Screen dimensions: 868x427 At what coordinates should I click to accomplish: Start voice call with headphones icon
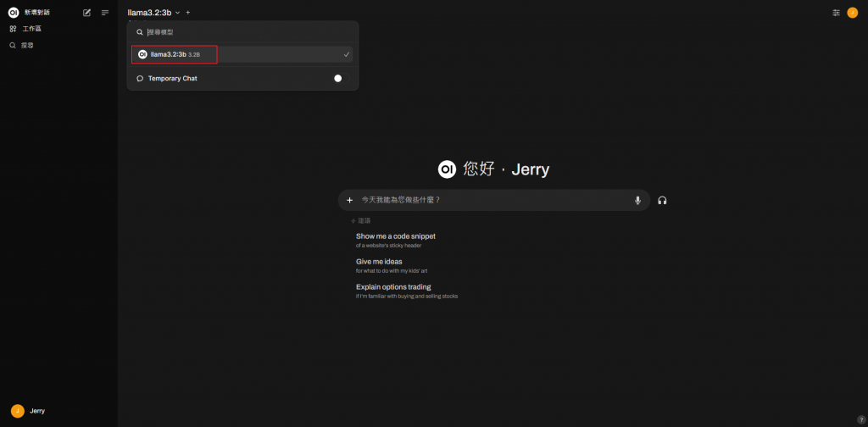(x=662, y=200)
